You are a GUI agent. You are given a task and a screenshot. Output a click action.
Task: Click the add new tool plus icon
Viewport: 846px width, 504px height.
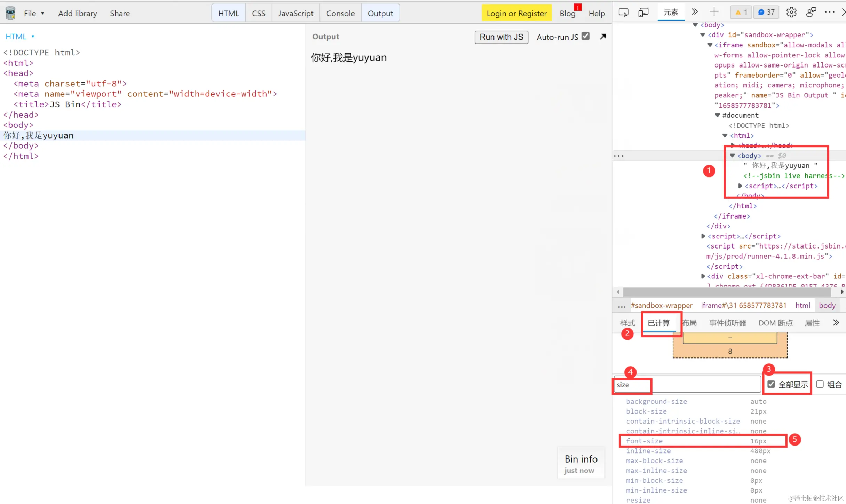click(x=714, y=12)
